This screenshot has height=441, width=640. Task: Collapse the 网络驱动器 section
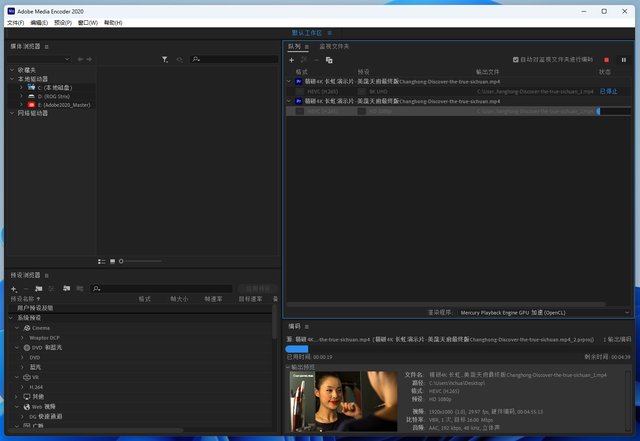point(12,113)
